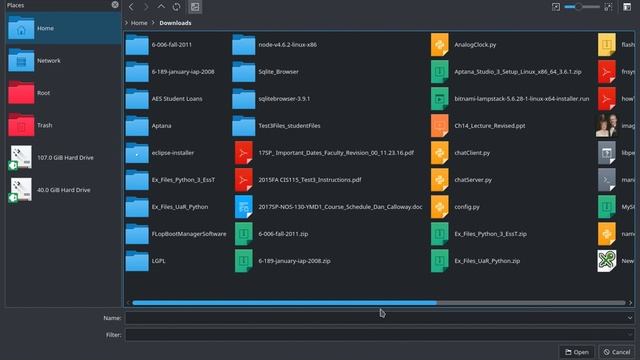
Task: Select the chatClient.py file
Action: coord(461,153)
